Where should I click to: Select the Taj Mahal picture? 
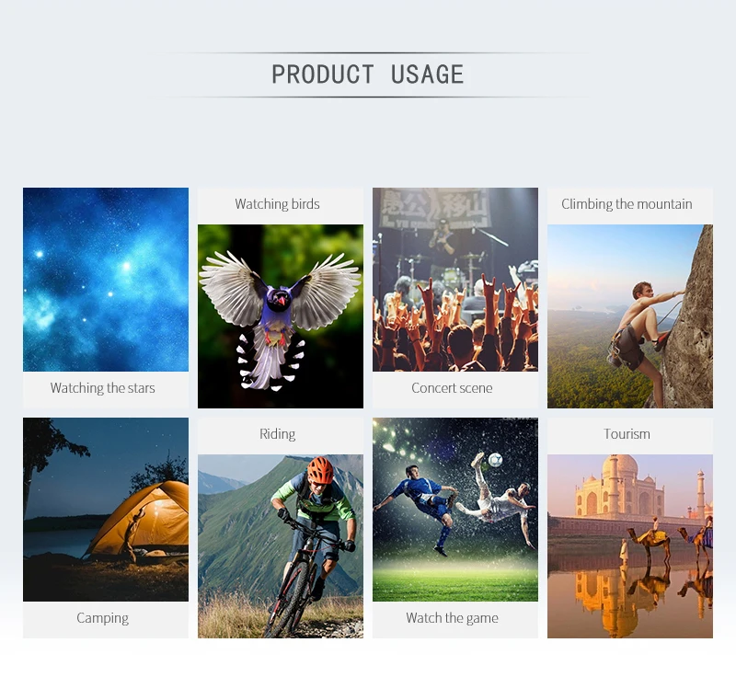tap(630, 546)
